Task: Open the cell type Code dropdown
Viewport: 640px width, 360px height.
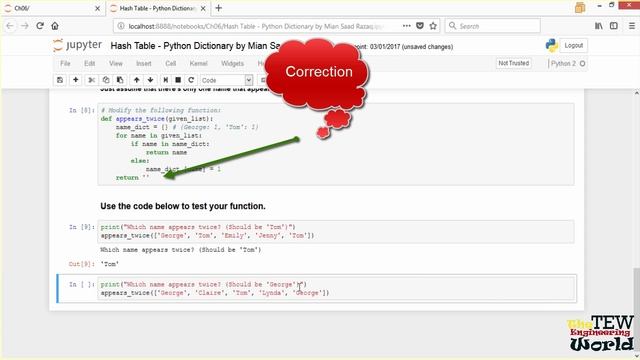Action: (227, 80)
